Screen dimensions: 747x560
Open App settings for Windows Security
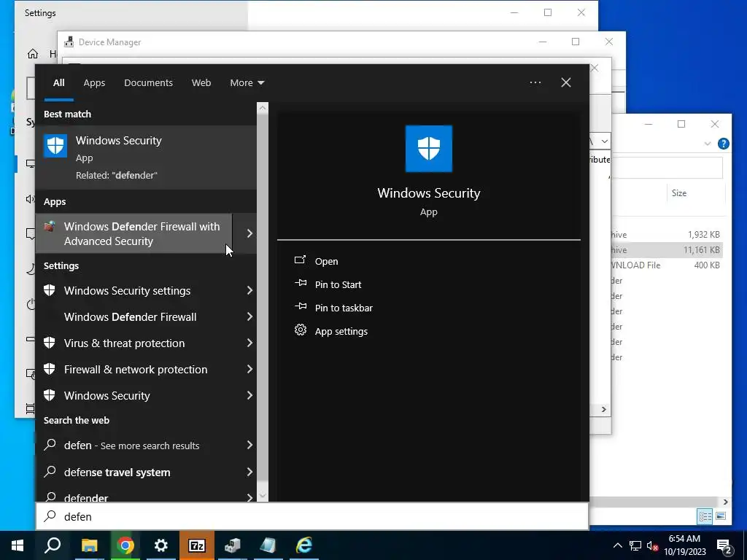(x=341, y=331)
